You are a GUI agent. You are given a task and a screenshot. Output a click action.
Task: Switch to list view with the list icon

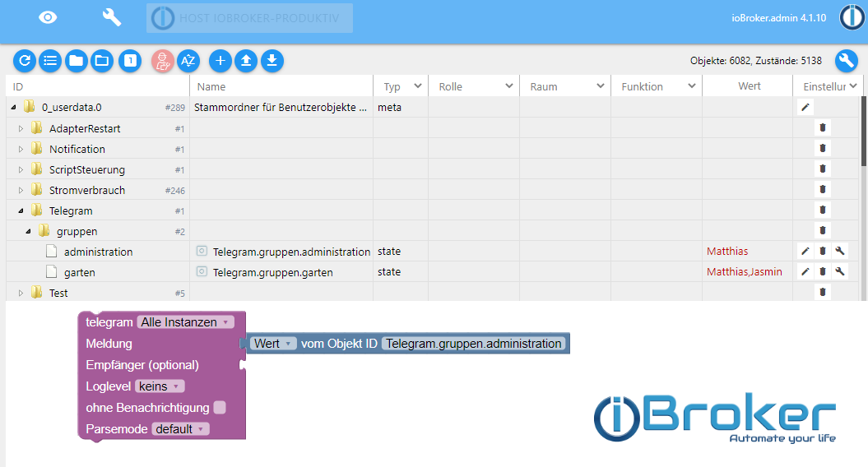coord(50,60)
